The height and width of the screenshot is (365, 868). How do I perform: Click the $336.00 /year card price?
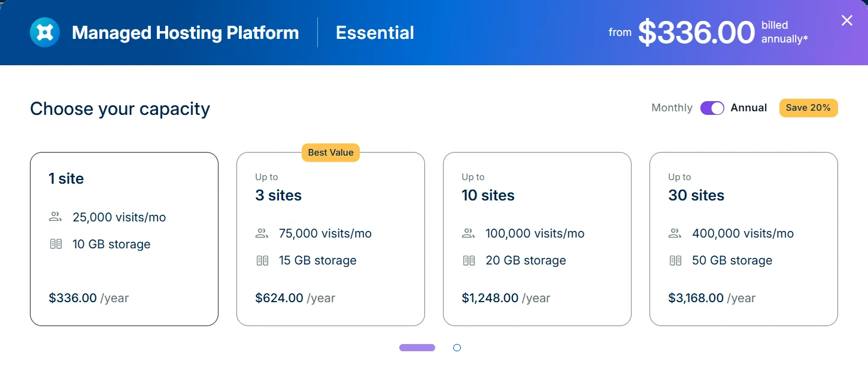89,298
